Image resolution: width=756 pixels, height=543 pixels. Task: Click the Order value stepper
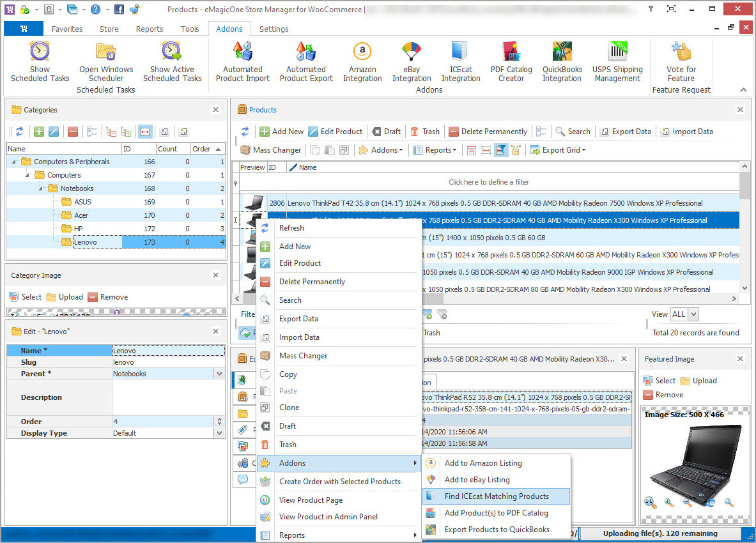point(219,421)
